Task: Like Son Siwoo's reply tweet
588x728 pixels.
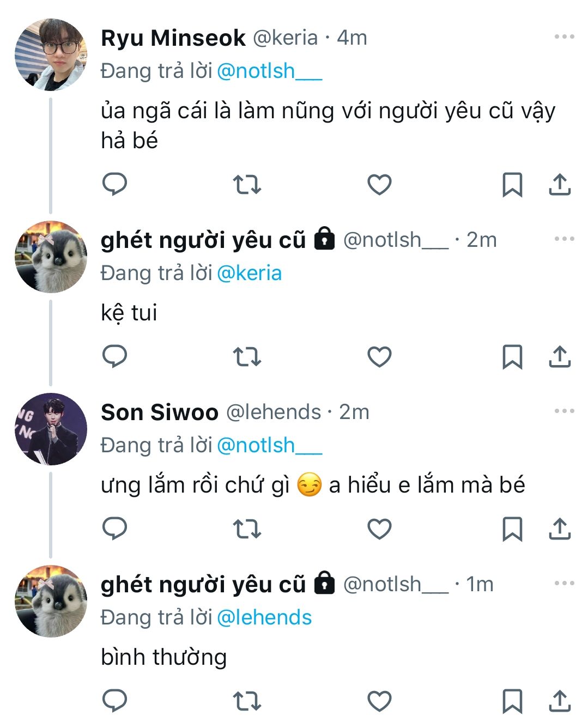Action: pos(379,529)
